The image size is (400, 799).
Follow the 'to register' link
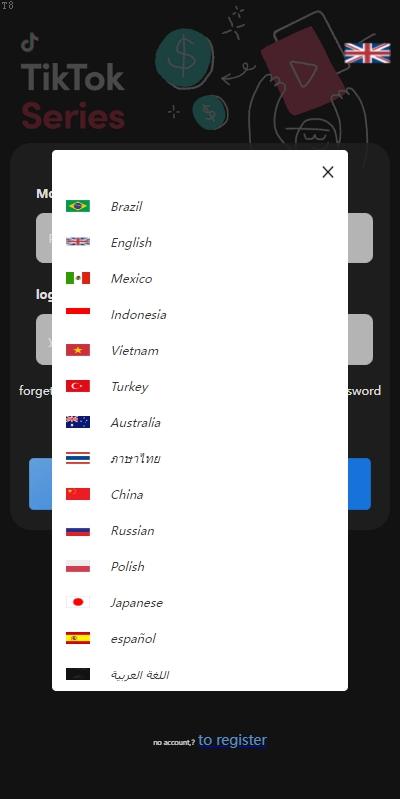coord(232,740)
